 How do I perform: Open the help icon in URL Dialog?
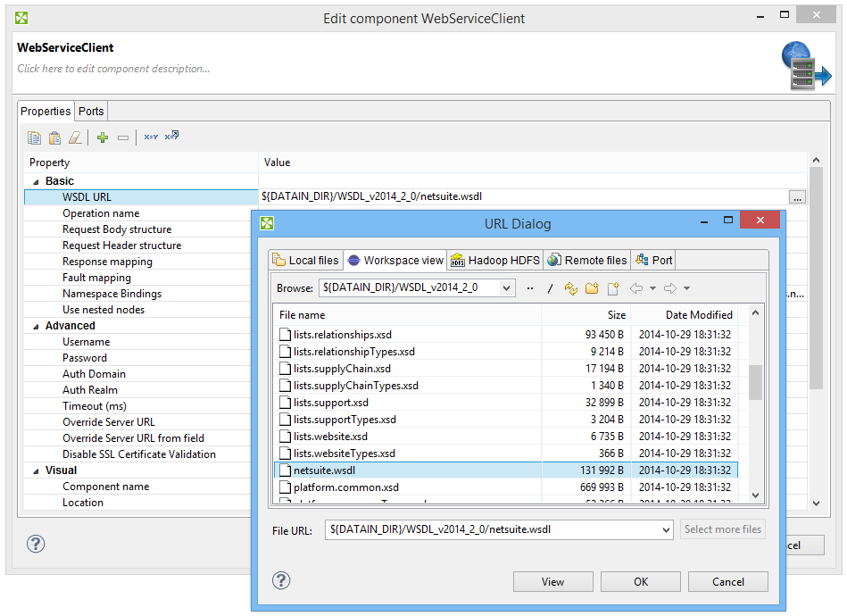[x=281, y=581]
